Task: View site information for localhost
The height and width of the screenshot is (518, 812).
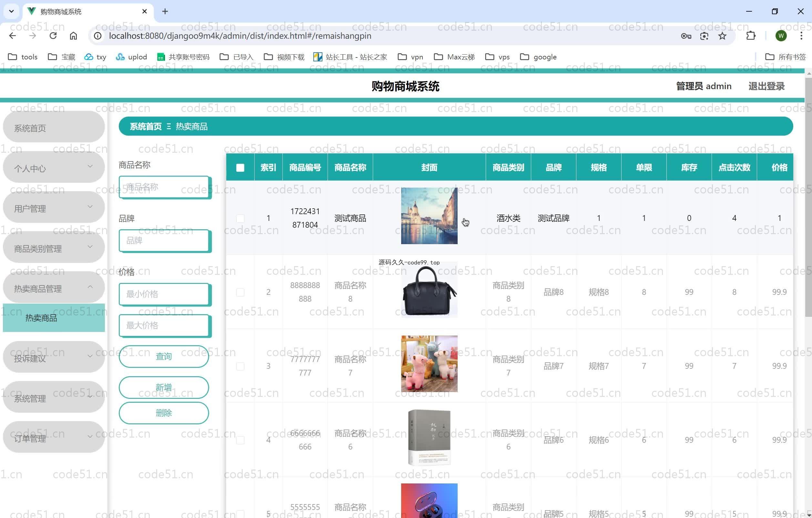Action: 98,36
